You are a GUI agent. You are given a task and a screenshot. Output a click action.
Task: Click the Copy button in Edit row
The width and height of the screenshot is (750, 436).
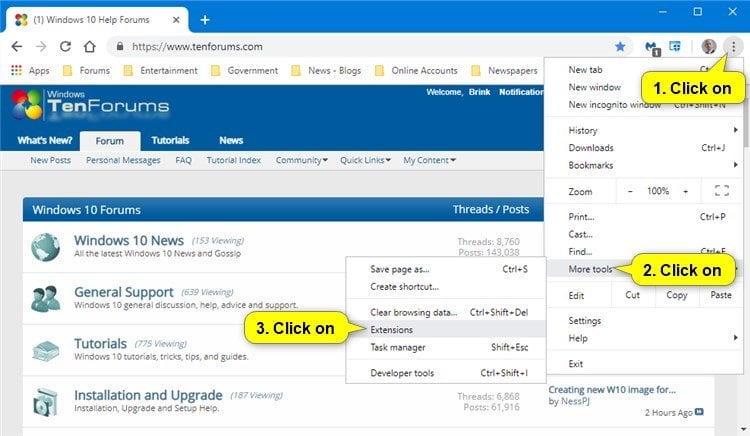coord(676,295)
